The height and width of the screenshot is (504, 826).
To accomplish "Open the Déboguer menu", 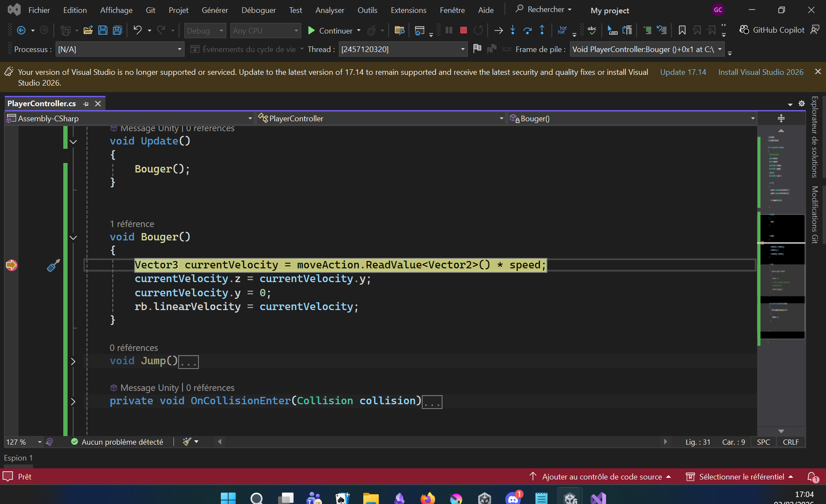I will tap(258, 10).
